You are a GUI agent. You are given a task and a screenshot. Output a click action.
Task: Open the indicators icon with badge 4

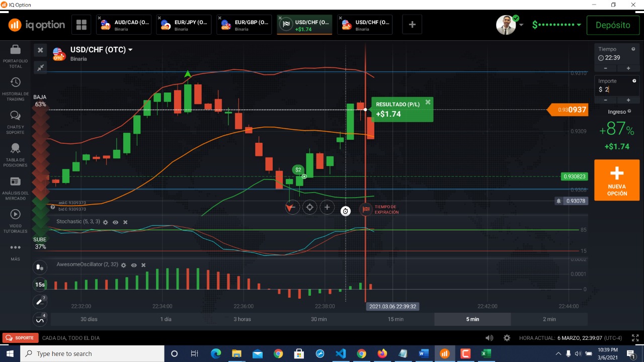pyautogui.click(x=40, y=319)
